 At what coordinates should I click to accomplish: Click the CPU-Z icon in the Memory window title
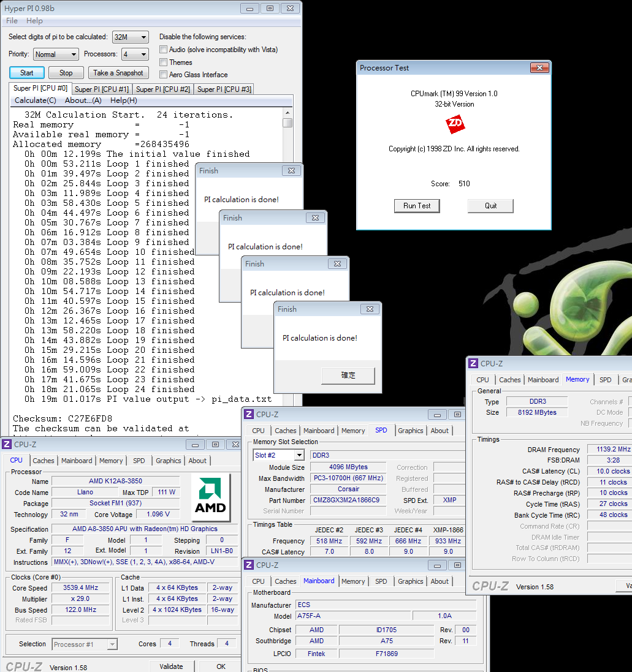tap(473, 363)
